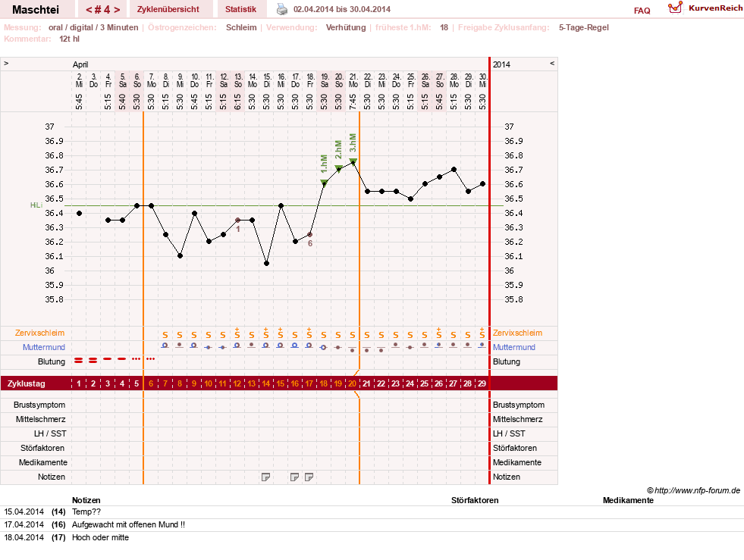Viewport: 744px width, 560px height.
Task: Click the left Störfaktoren row label
Action: (x=42, y=448)
